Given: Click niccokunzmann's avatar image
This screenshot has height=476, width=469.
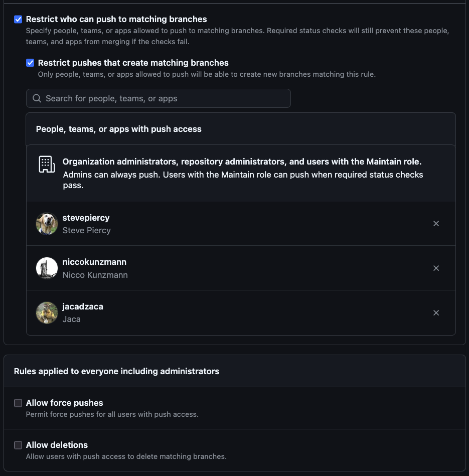Looking at the screenshot, I should click(47, 268).
